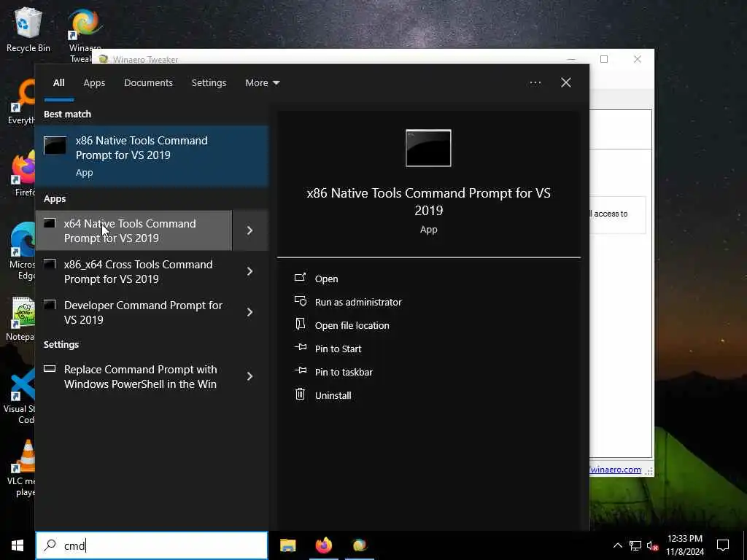This screenshot has height=560, width=747.
Task: Click the x64 Native Tools app icon
Action: point(50,223)
